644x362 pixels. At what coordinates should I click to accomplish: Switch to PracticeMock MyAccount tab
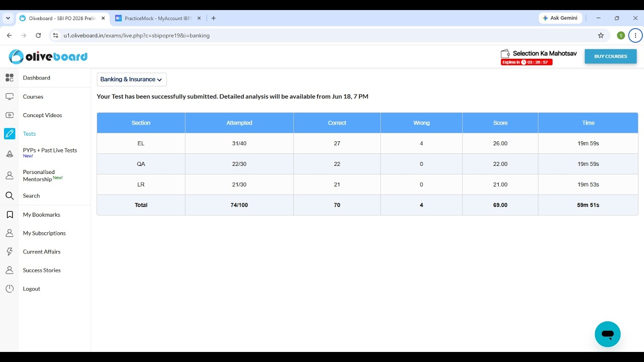coord(158,18)
